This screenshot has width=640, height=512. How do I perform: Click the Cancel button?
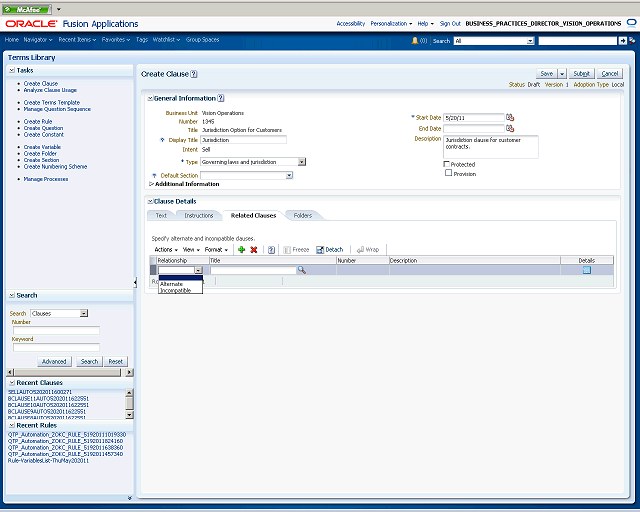tap(610, 73)
